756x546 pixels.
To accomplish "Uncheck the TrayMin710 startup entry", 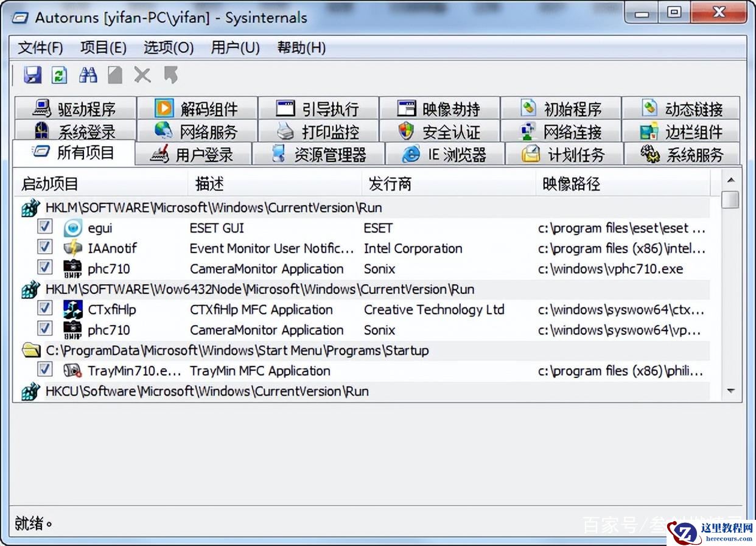I will click(44, 369).
